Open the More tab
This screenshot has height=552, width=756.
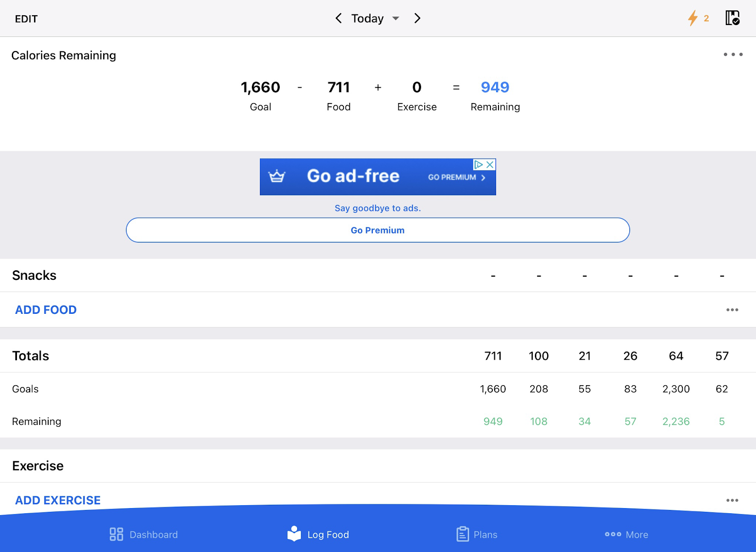point(627,535)
